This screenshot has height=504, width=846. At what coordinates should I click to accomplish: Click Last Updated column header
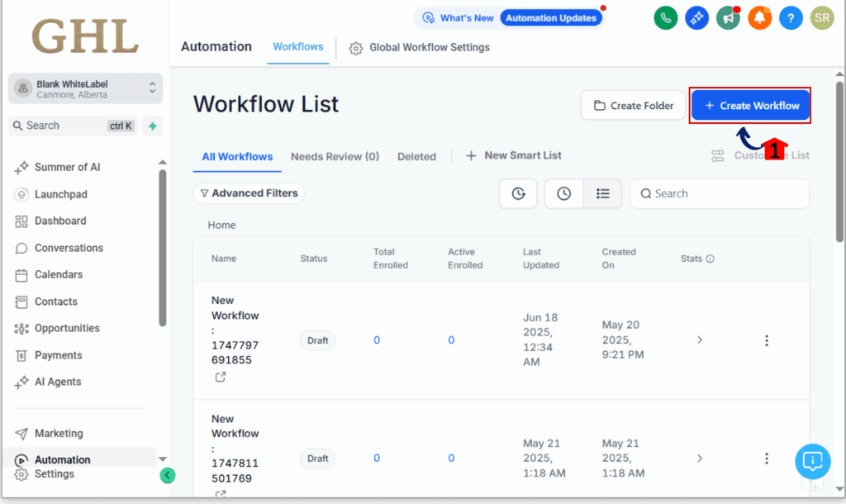[541, 259]
